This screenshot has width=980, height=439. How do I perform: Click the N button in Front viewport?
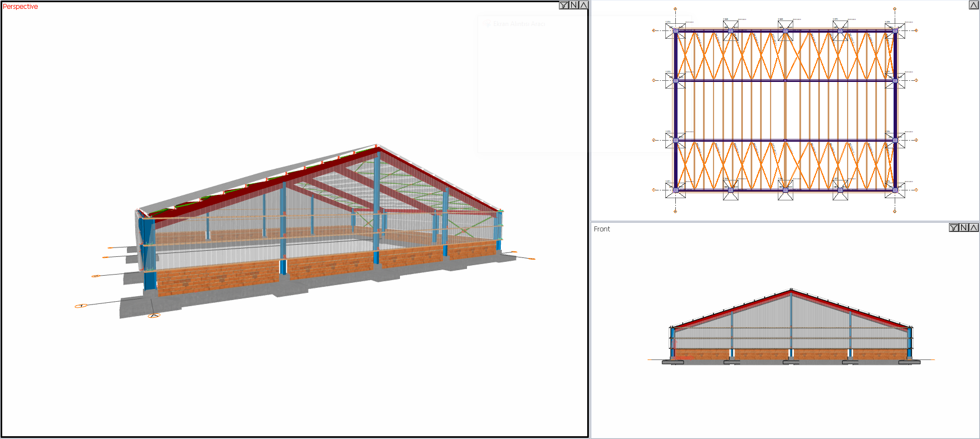coord(964,228)
